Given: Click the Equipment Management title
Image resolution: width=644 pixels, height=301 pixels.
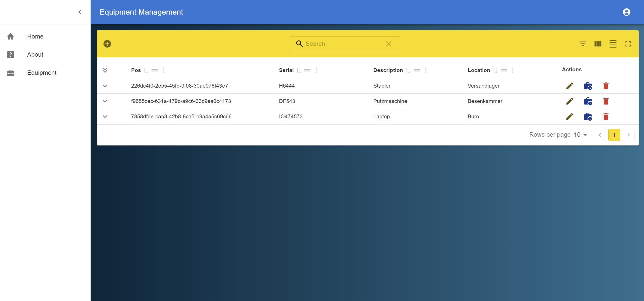Looking at the screenshot, I should click(x=141, y=12).
